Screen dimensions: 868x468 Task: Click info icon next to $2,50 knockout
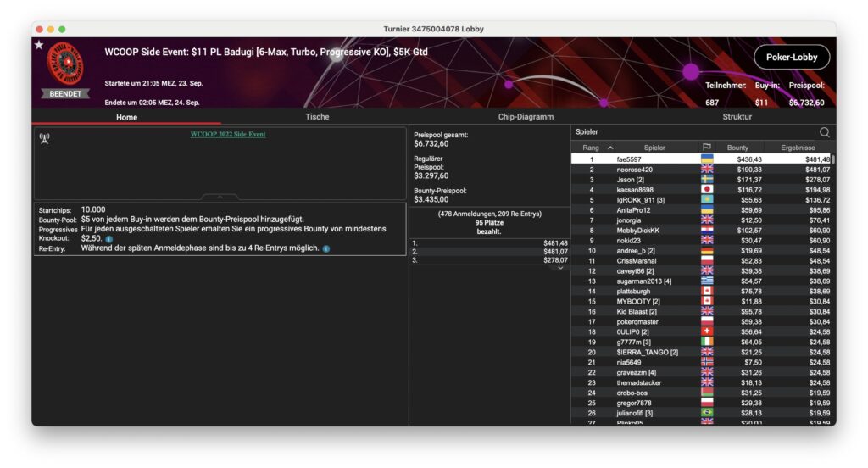click(108, 239)
